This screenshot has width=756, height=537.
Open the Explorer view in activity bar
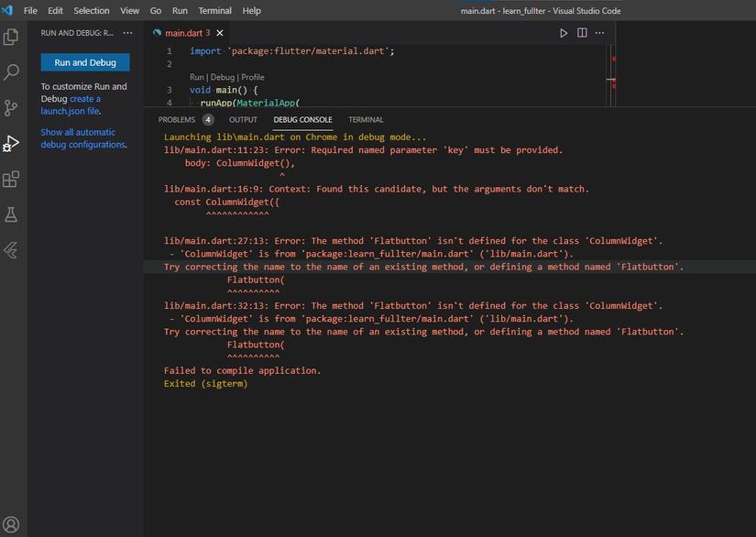pos(12,38)
